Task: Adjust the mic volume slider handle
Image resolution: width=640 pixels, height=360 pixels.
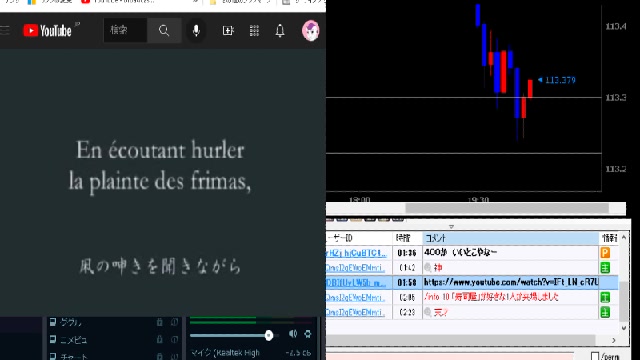Action: 269,336
